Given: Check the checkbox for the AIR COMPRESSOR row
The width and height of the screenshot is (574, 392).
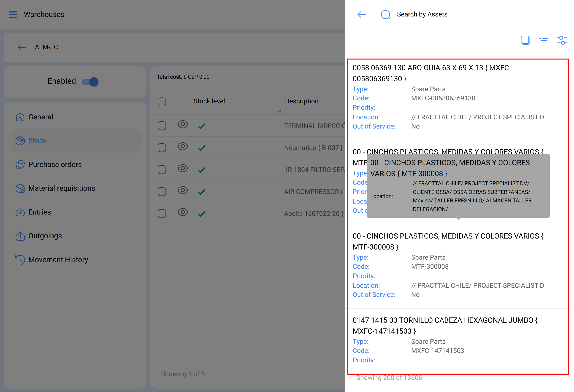Looking at the screenshot, I should coord(162,192).
